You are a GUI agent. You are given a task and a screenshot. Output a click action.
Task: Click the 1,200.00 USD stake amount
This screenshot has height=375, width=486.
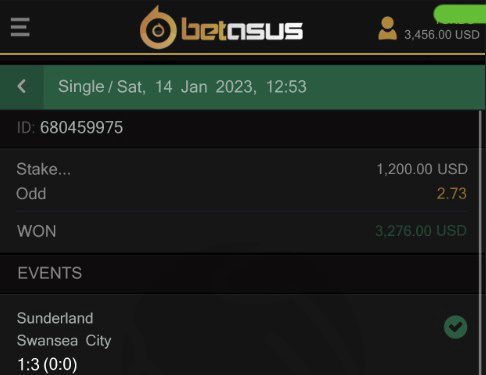click(422, 169)
